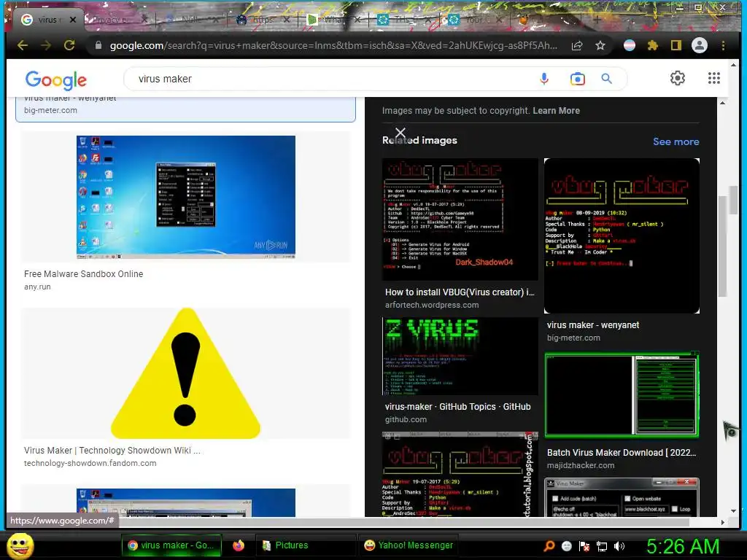Select the green-bordered batch virus maker thumbnail
This screenshot has width=747, height=560.
[622, 394]
